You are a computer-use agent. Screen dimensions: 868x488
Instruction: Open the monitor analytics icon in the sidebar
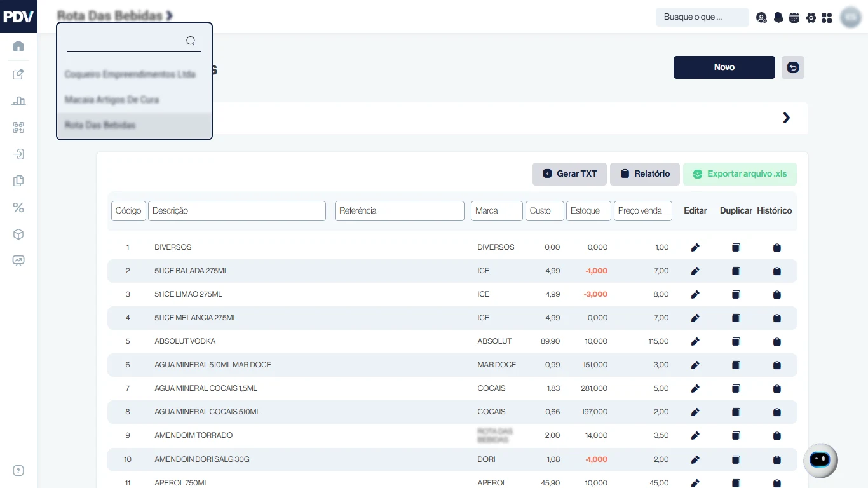tap(18, 261)
